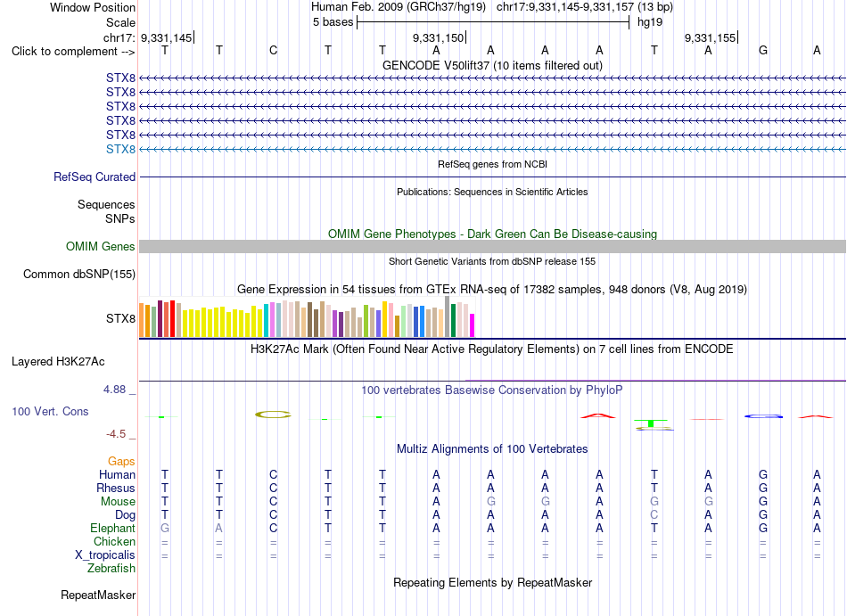Click the coordinate label 9,331,150
This screenshot has height=616, width=847.
click(x=438, y=37)
